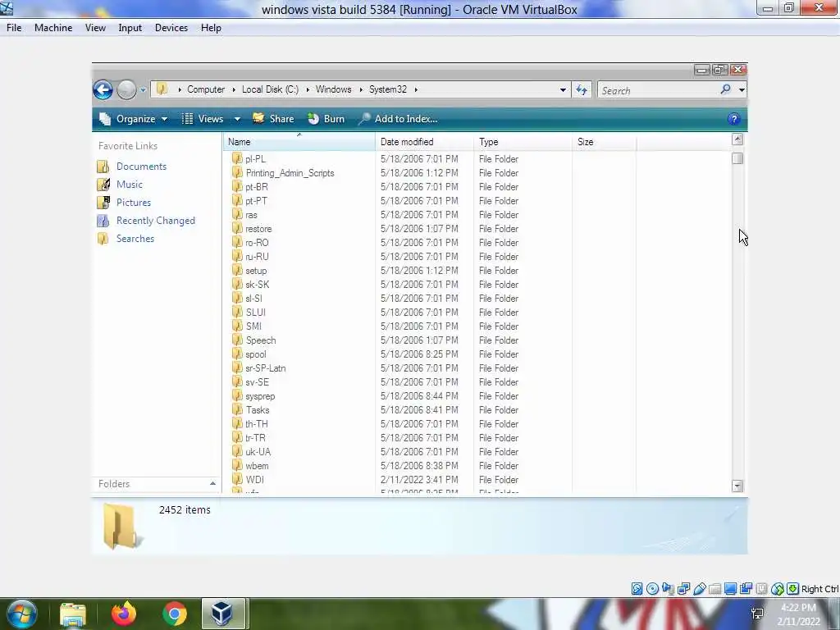The width and height of the screenshot is (840, 630).
Task: Sort by the Size column header
Action: coord(604,142)
